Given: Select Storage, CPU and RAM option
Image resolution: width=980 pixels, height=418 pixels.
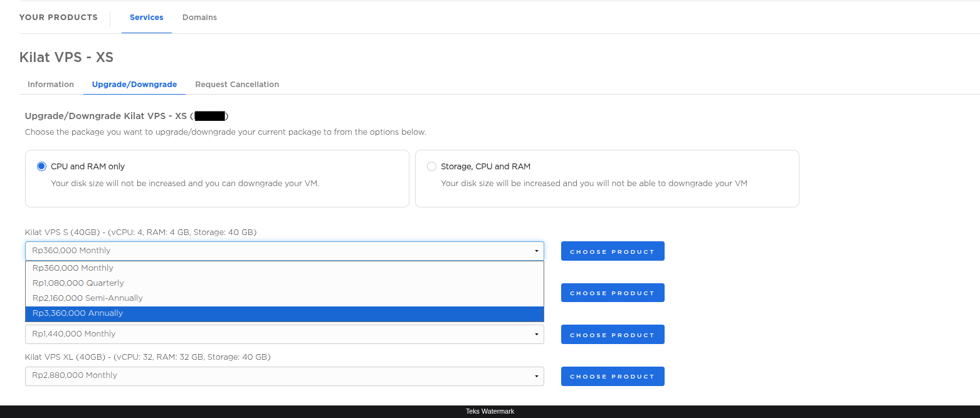Looking at the screenshot, I should 431,166.
